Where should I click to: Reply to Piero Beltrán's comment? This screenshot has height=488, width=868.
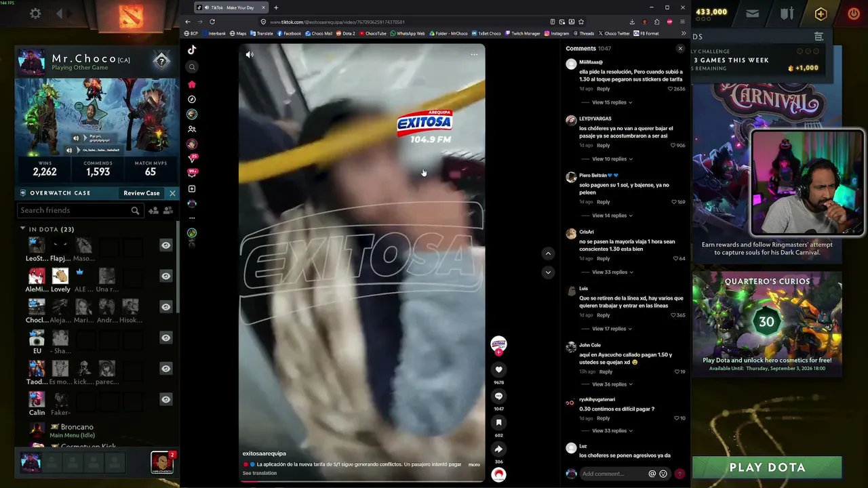[x=603, y=202]
